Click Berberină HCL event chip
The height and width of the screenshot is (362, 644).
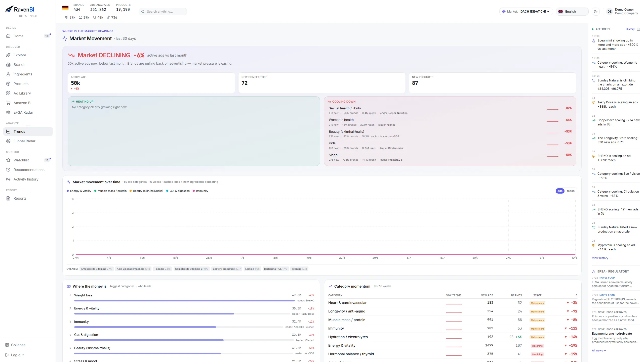[x=275, y=269]
